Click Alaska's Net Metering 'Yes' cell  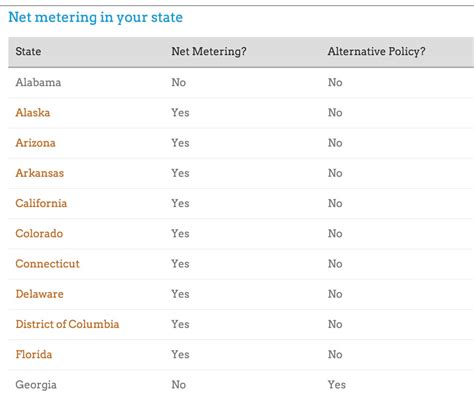[180, 113]
